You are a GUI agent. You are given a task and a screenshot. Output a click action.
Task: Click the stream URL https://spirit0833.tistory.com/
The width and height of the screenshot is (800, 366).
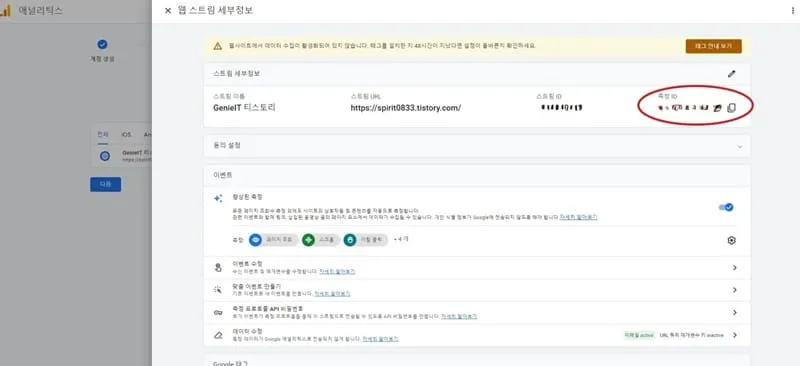(406, 108)
